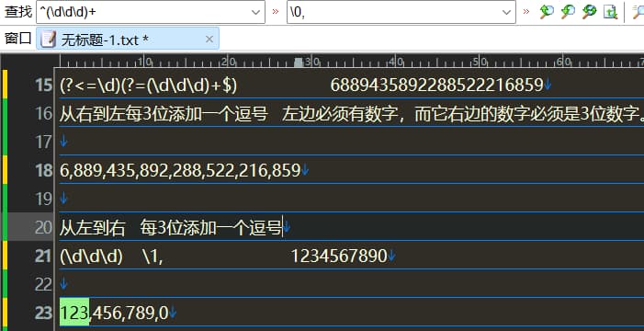Click replace-in-document page icon
This screenshot has height=331, width=644.
(x=610, y=12)
